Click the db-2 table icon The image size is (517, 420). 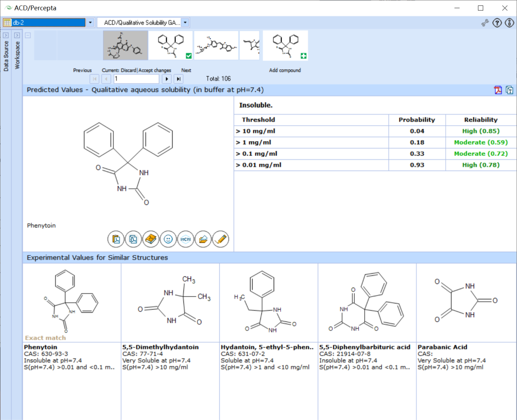coord(7,23)
